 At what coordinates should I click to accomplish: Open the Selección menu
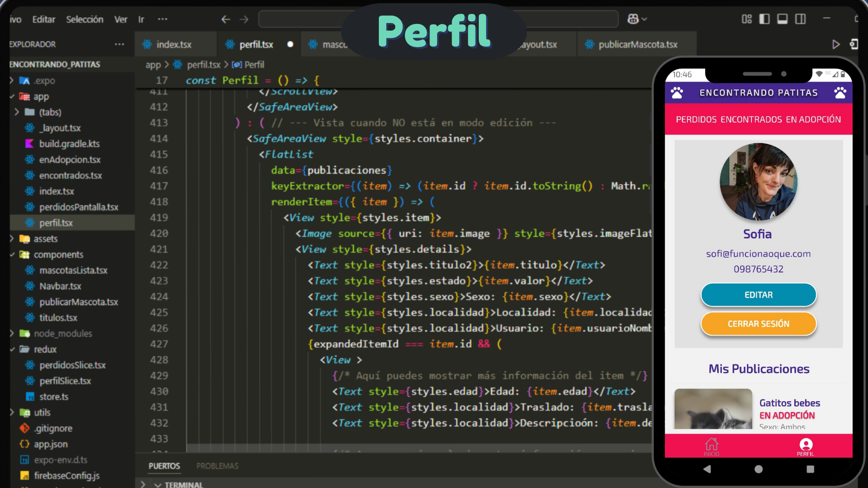click(x=85, y=19)
